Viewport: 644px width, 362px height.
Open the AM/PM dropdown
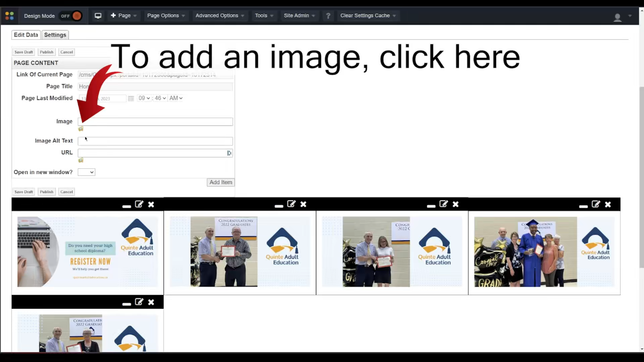(176, 98)
